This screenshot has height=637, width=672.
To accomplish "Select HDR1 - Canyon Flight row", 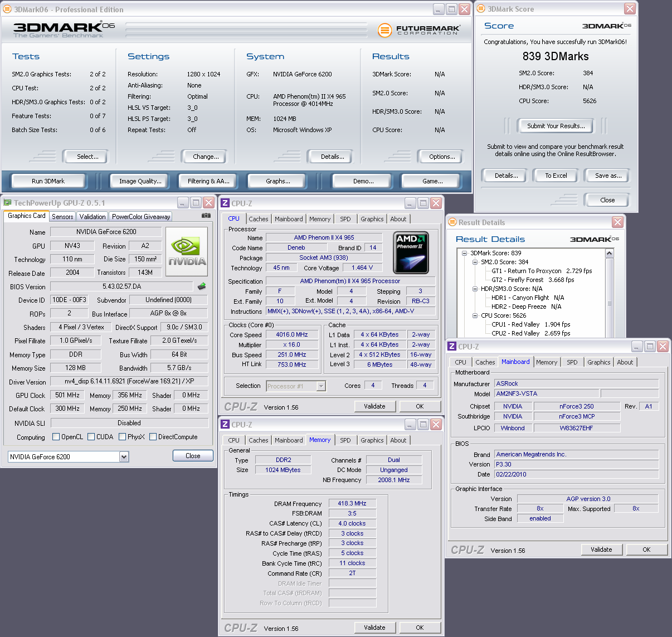I will pyautogui.click(x=527, y=298).
